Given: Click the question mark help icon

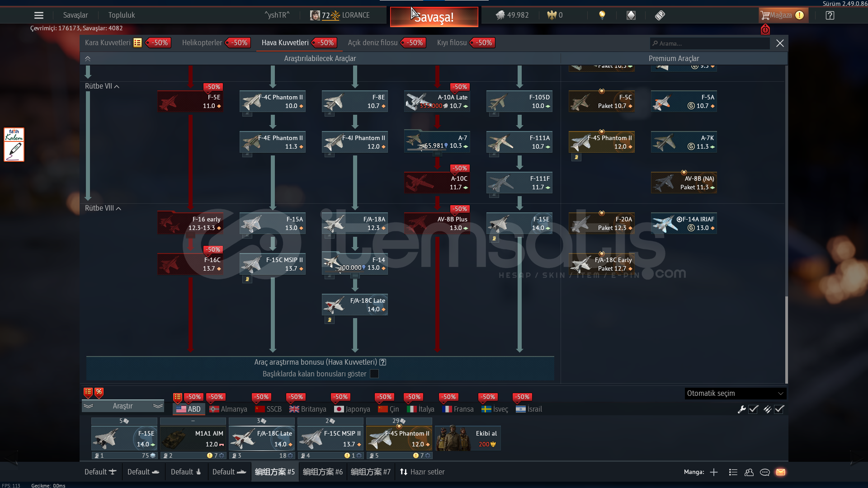Looking at the screenshot, I should point(830,15).
